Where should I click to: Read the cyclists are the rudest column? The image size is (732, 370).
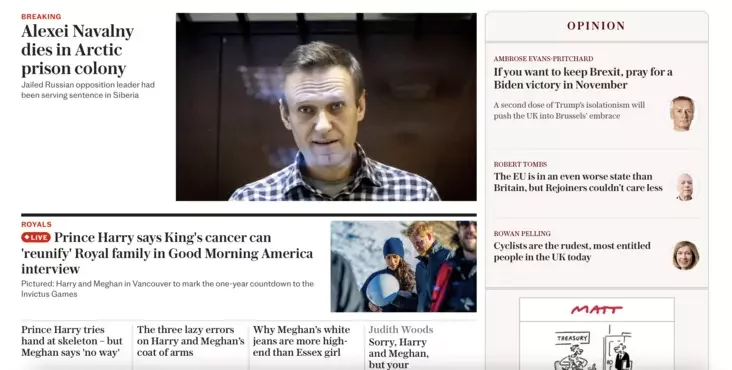click(572, 251)
